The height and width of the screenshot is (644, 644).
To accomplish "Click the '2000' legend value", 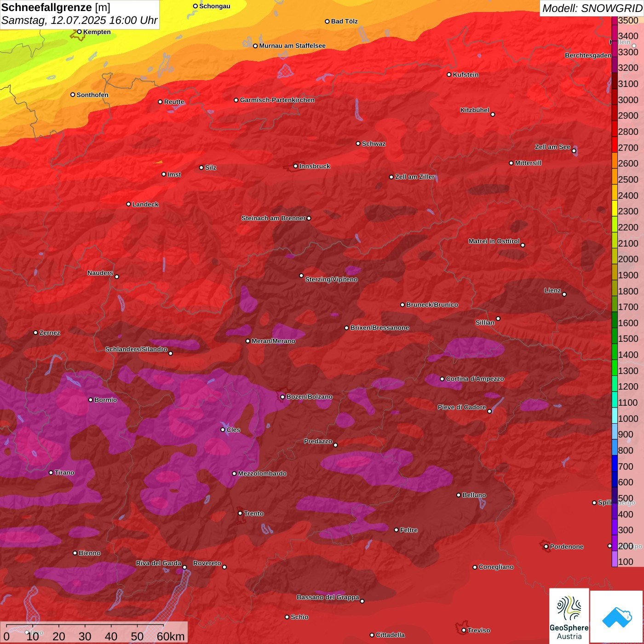I will [x=628, y=259].
